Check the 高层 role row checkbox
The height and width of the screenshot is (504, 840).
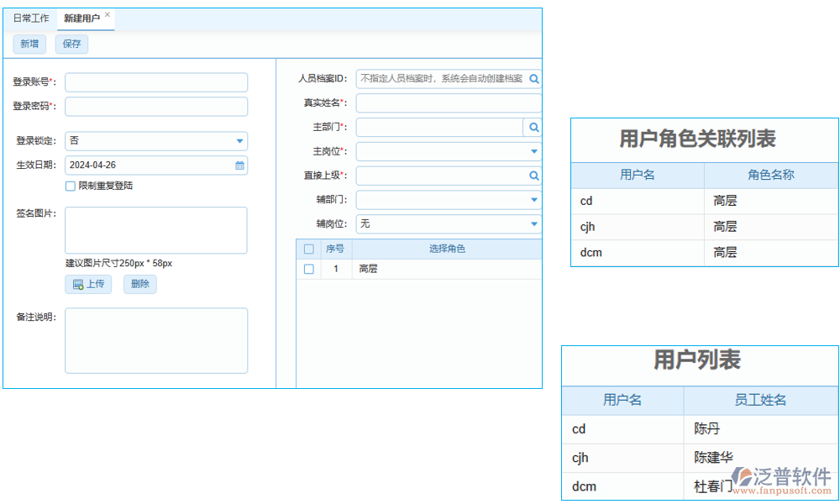coord(309,270)
